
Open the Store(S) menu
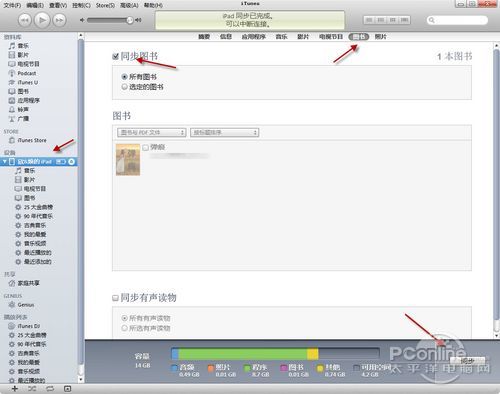point(105,5)
